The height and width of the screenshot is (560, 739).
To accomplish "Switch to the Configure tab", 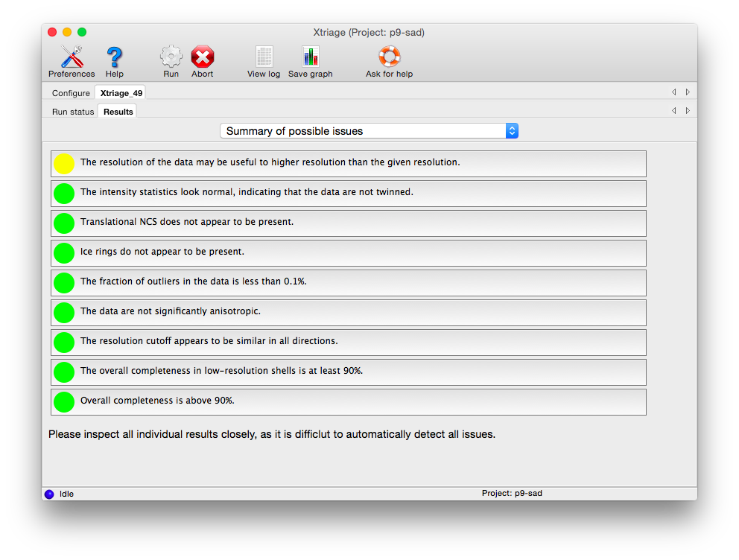I will (71, 94).
